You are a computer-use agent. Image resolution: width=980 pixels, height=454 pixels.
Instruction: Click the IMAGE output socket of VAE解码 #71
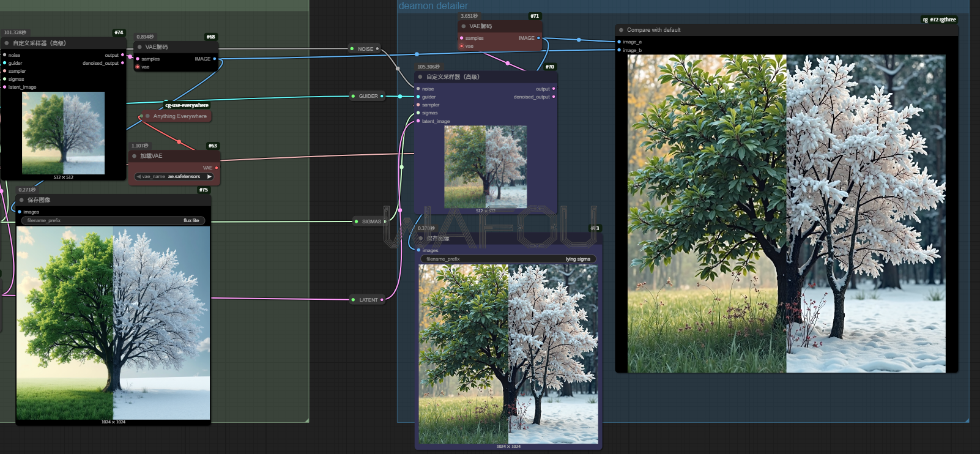pyautogui.click(x=538, y=38)
